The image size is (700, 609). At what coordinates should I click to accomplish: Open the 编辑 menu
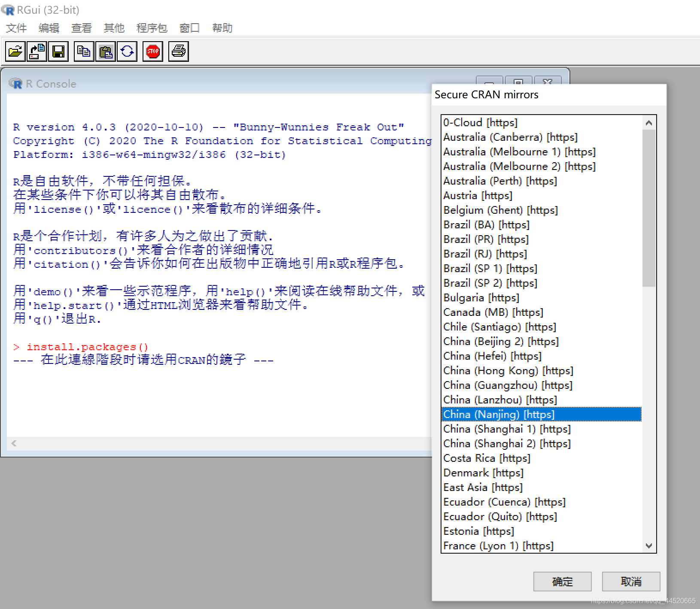point(49,28)
